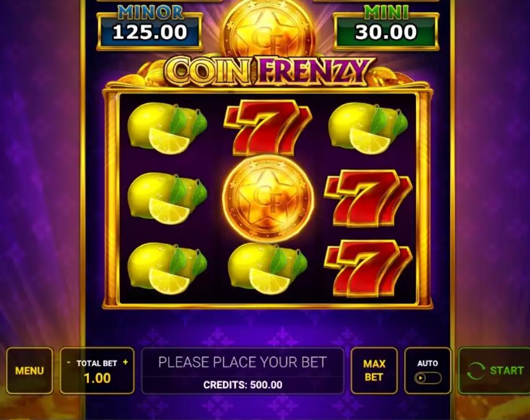Image resolution: width=530 pixels, height=420 pixels.
Task: Increase total bet with plus sign
Action: 125,362
